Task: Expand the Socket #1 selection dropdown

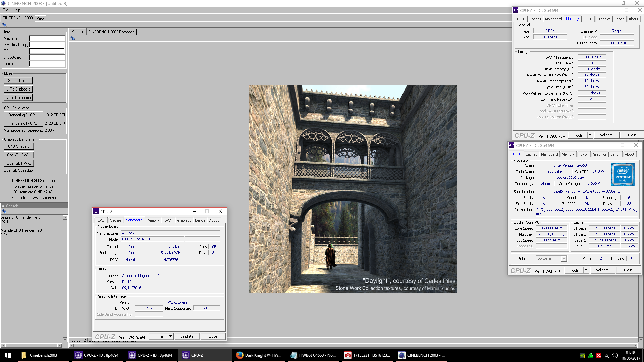Action: pos(564,259)
